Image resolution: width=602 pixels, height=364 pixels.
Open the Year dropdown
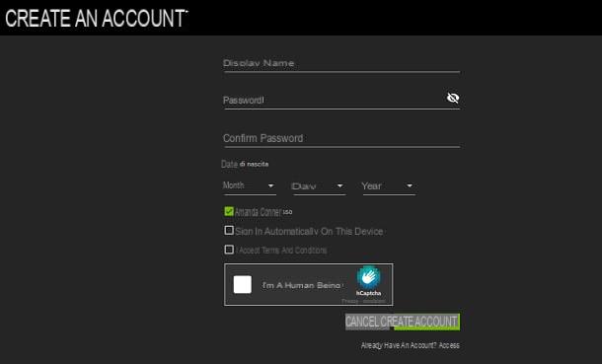coord(389,186)
